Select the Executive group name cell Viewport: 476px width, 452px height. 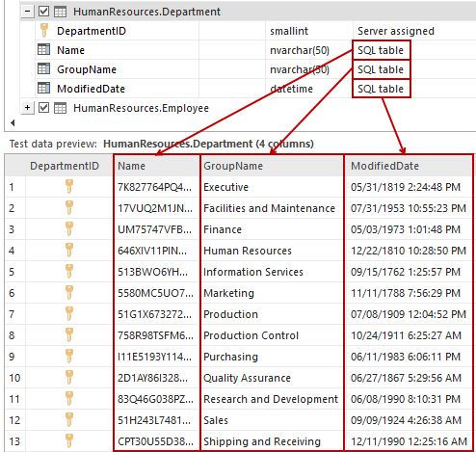pyautogui.click(x=272, y=187)
